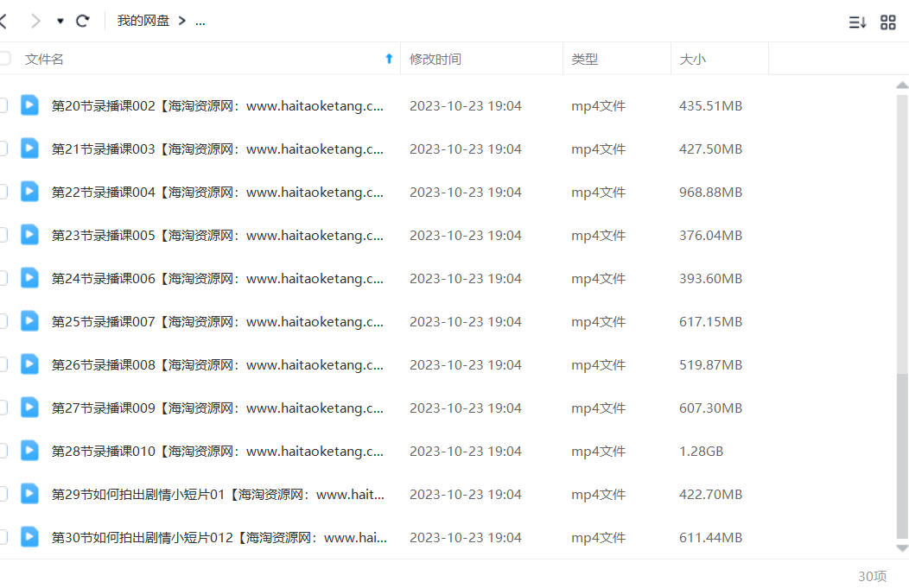Image resolution: width=909 pixels, height=588 pixels.
Task: Check the box for 第26节录播课008
Action: coord(3,364)
